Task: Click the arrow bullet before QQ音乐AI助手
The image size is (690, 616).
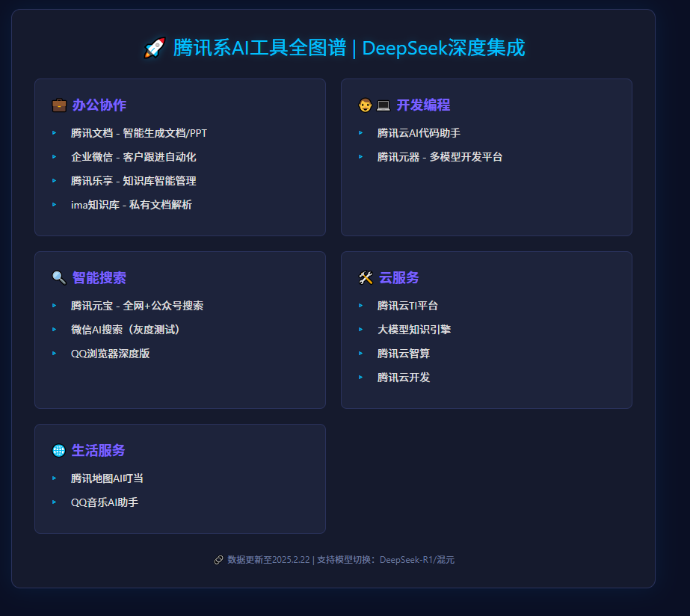Action: tap(54, 502)
